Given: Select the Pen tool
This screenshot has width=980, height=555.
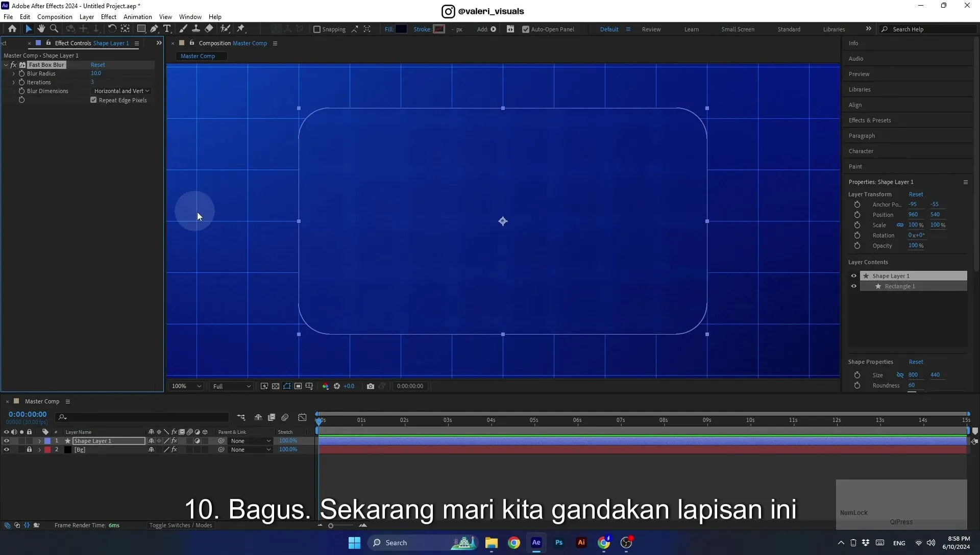Looking at the screenshot, I should pyautogui.click(x=154, y=29).
